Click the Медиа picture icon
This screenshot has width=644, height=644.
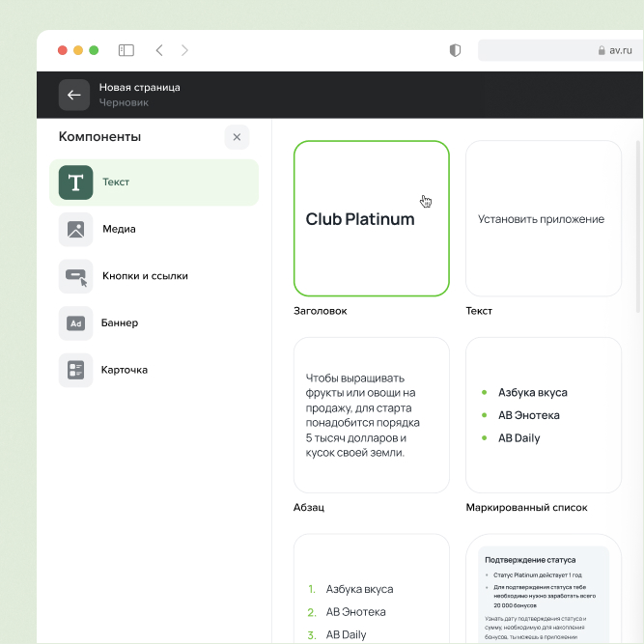coord(75,229)
